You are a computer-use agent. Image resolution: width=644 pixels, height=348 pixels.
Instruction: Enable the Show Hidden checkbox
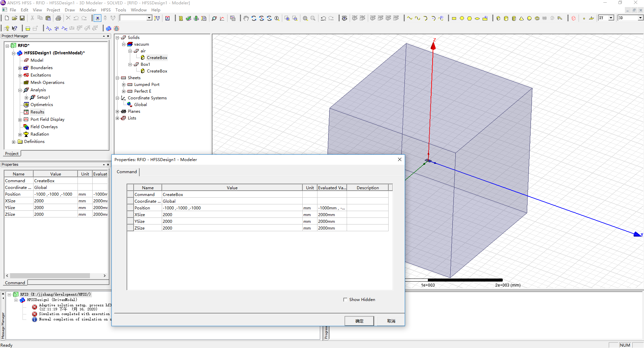tap(345, 300)
